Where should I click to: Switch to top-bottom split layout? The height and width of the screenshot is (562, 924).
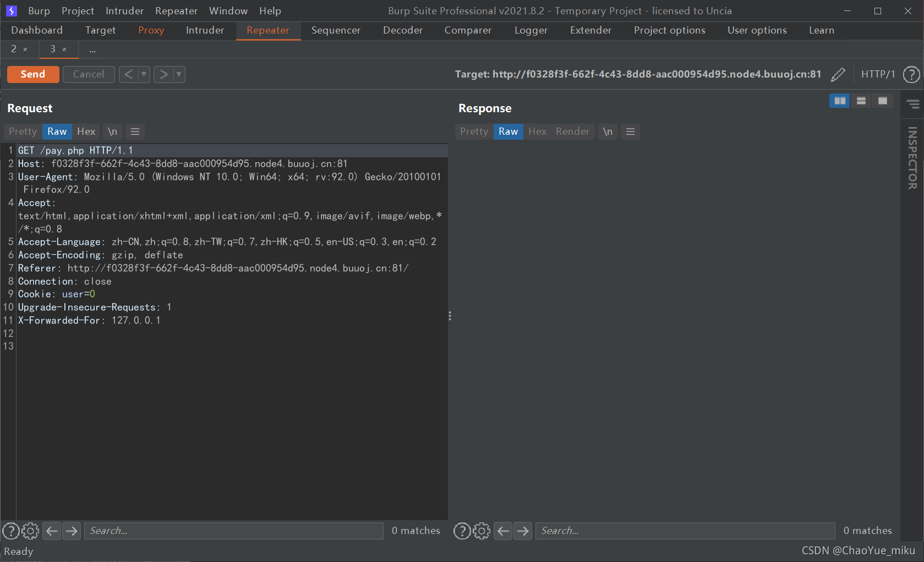pos(861,101)
